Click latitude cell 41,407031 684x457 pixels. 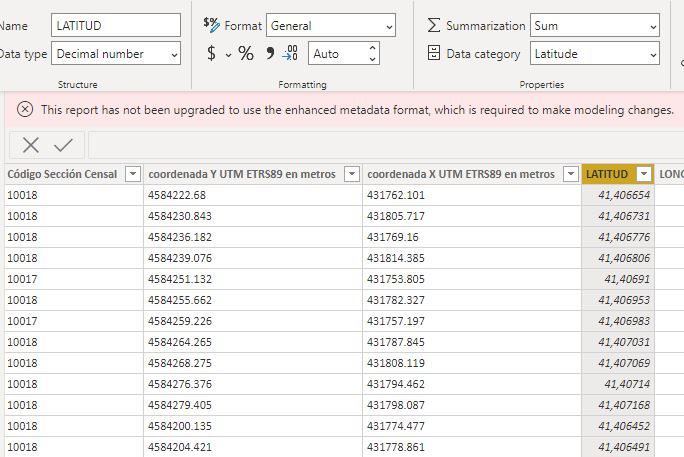click(618, 341)
